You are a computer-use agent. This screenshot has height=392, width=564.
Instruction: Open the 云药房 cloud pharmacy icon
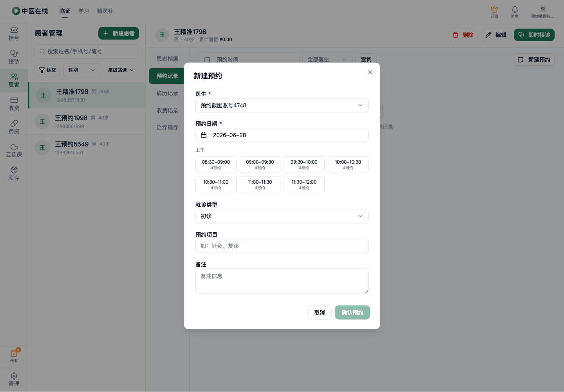pyautogui.click(x=14, y=151)
